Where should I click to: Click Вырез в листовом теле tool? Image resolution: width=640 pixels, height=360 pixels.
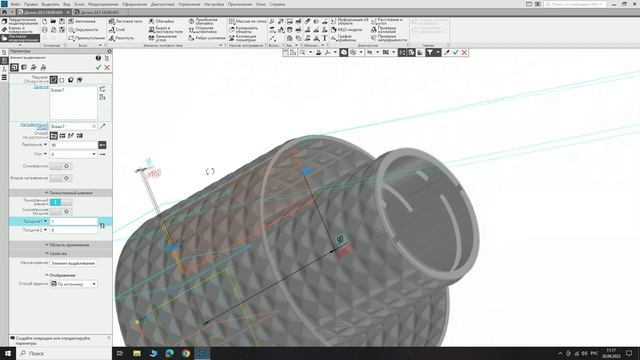coord(165,30)
